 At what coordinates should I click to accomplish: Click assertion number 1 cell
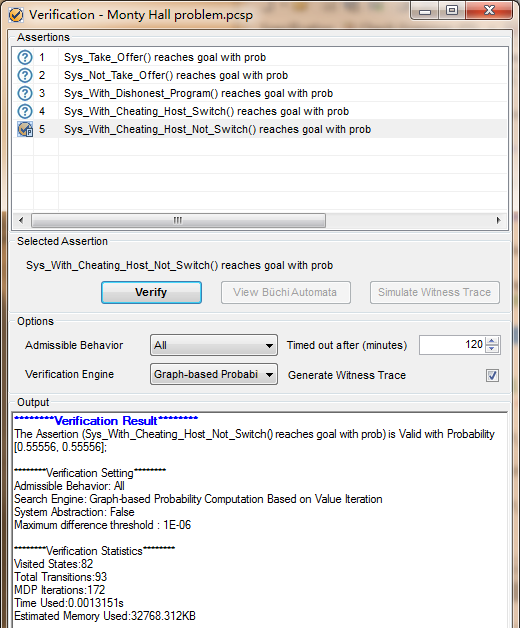click(42, 57)
